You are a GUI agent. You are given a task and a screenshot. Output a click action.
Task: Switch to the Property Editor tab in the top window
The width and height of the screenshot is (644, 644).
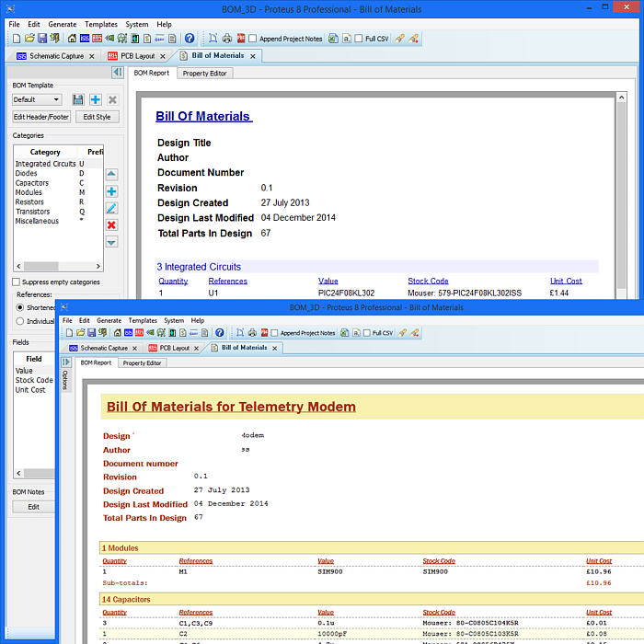tap(204, 74)
